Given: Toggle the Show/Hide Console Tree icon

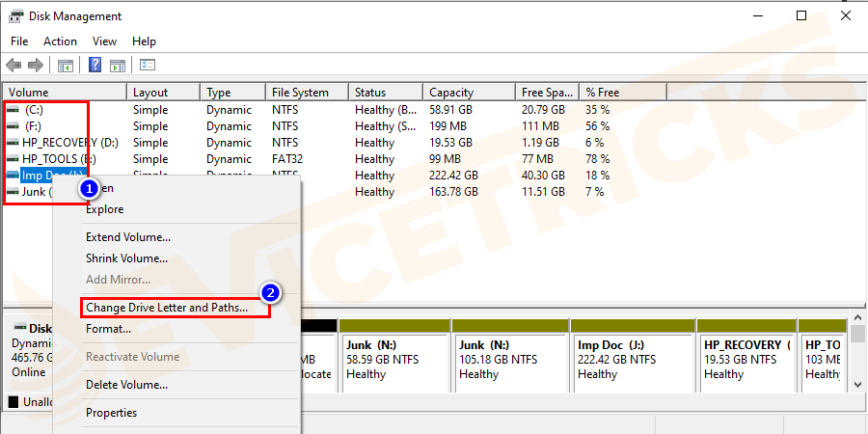Looking at the screenshot, I should tap(66, 66).
